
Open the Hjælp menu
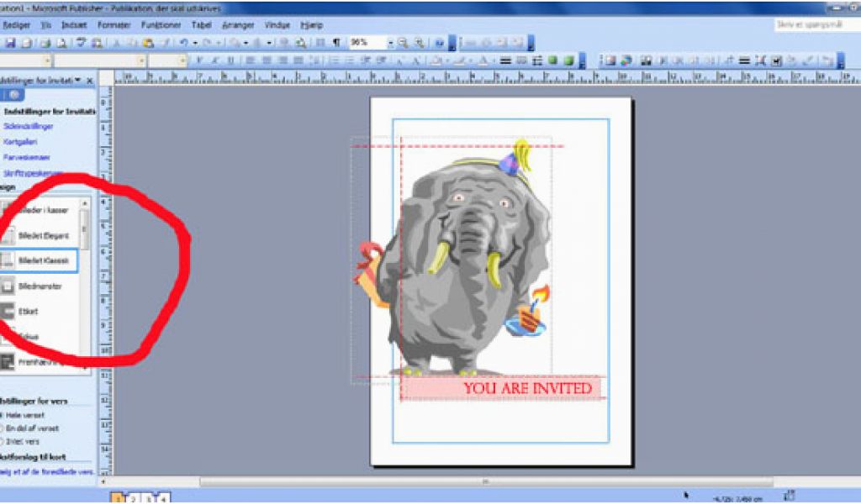coord(312,25)
